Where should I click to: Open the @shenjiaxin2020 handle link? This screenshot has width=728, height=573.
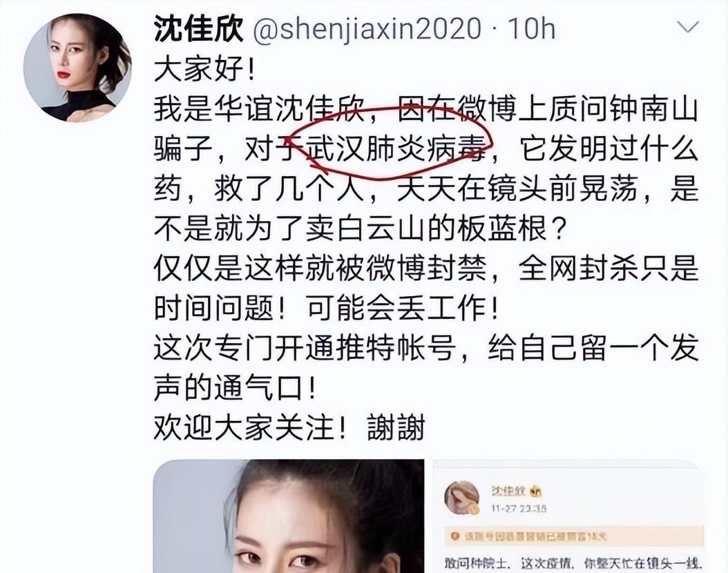point(367,29)
